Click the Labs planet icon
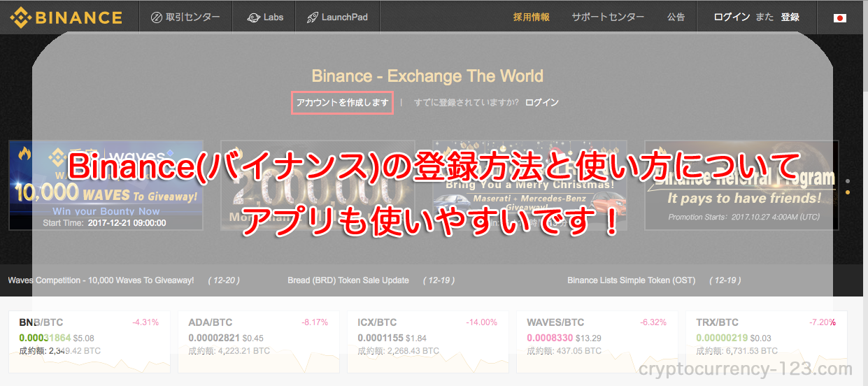868x386 pixels. 253,17
